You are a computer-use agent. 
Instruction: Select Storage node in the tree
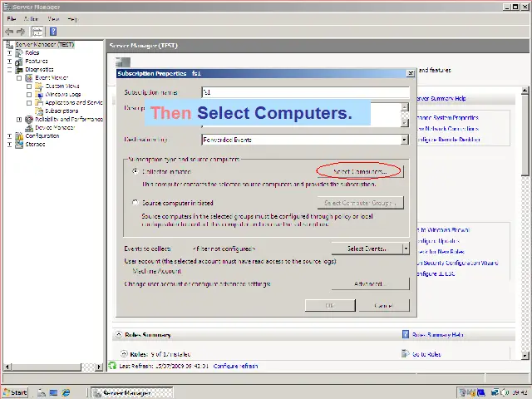pos(35,144)
